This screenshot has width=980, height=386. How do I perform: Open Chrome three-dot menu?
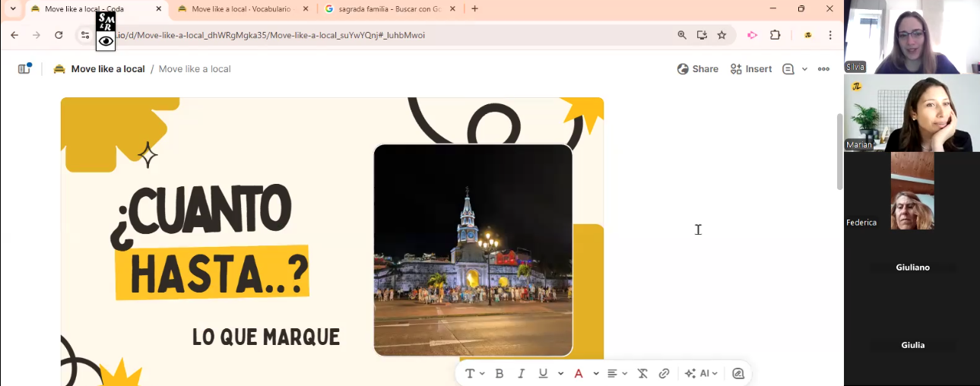click(829, 35)
